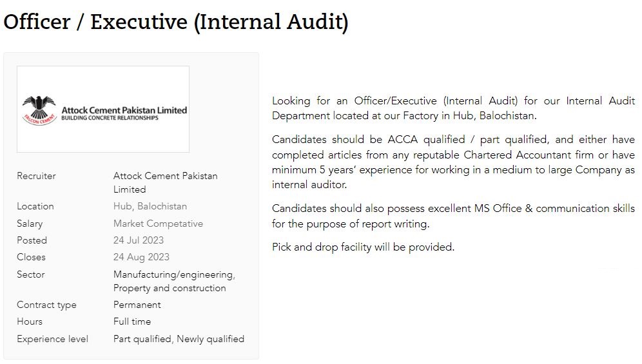Viewport: 642px width, 364px height.
Task: Click the Permanent contract type value
Action: click(x=137, y=305)
